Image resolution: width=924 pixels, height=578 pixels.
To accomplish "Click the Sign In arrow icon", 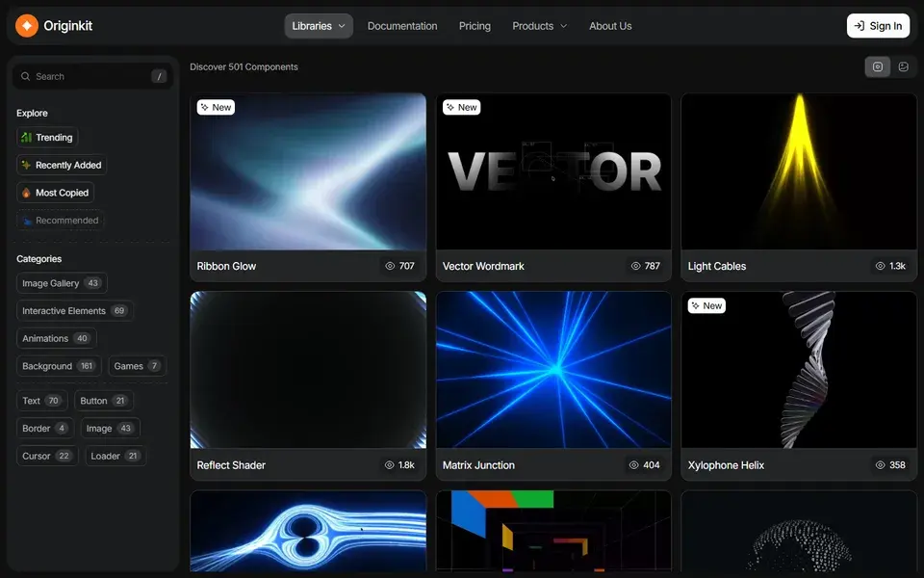I will point(860,26).
